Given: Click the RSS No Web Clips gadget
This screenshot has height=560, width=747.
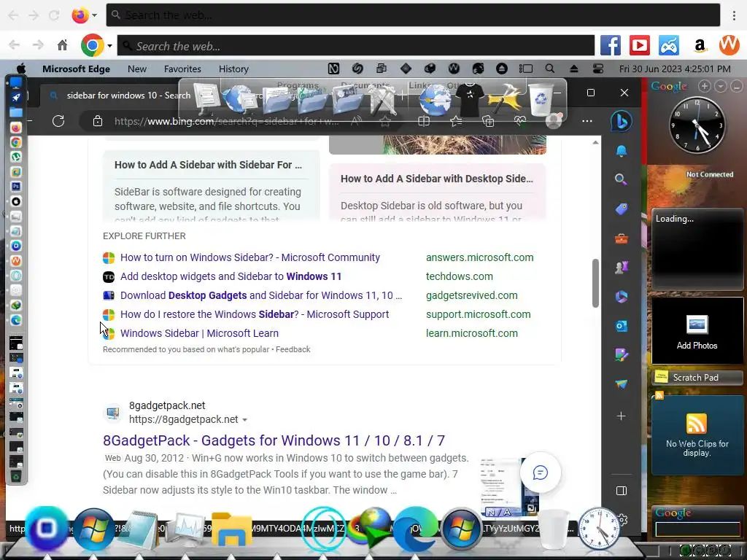Looking at the screenshot, I should point(697,435).
